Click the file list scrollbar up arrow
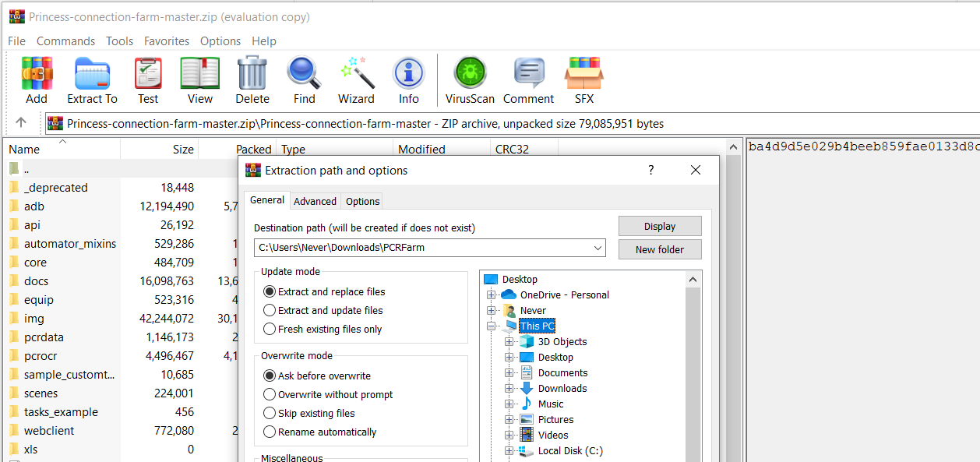The image size is (980, 462). click(733, 146)
